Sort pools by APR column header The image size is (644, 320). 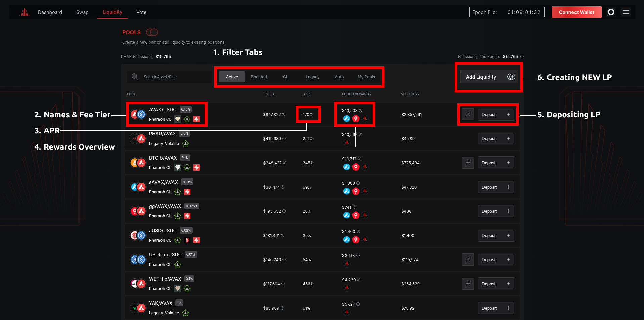[306, 94]
